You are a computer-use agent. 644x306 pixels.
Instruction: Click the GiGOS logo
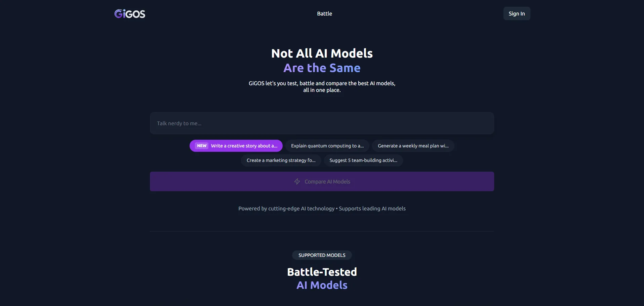(x=130, y=14)
